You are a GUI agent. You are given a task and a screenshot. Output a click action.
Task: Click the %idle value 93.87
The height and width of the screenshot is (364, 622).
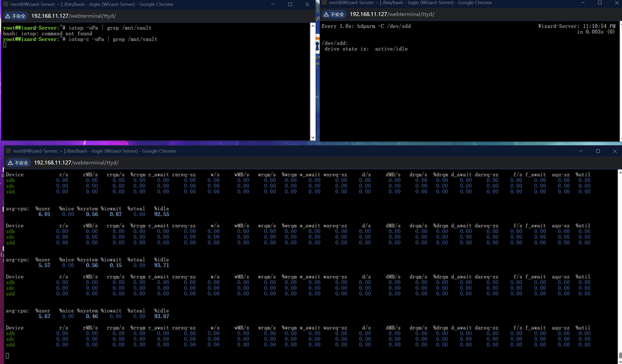pos(162,316)
